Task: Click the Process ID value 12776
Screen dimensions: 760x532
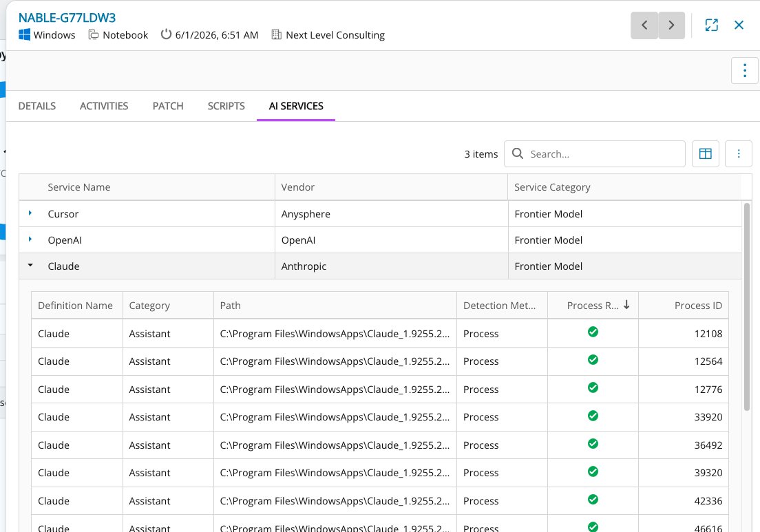Action: point(708,389)
